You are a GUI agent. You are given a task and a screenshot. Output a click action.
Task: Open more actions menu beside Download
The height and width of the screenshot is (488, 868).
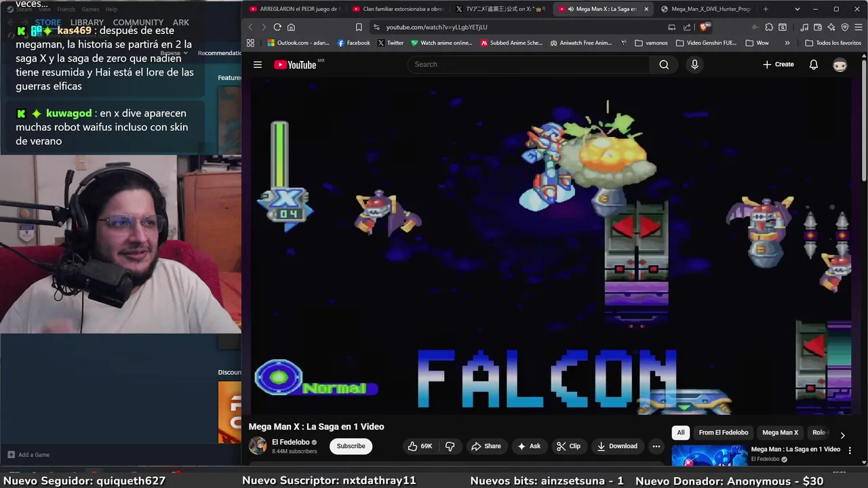656,446
